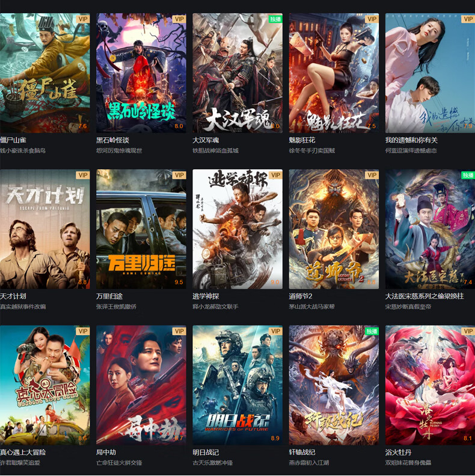The width and height of the screenshot is (475, 476).
Task: Click the 独播 badge on 大汉军魂
Action: 275,19
